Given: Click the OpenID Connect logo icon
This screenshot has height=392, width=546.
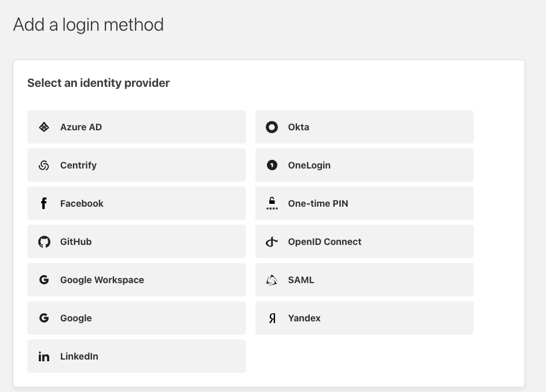Looking at the screenshot, I should pos(272,241).
